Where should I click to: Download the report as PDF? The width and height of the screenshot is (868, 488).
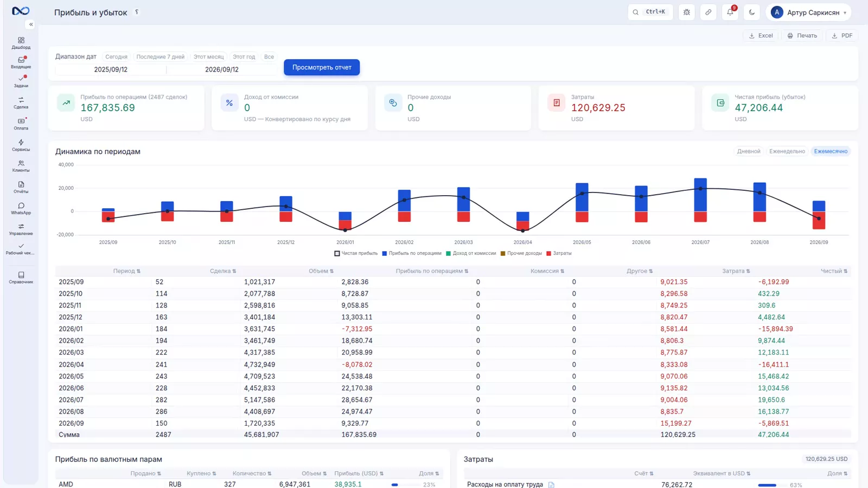pyautogui.click(x=842, y=35)
